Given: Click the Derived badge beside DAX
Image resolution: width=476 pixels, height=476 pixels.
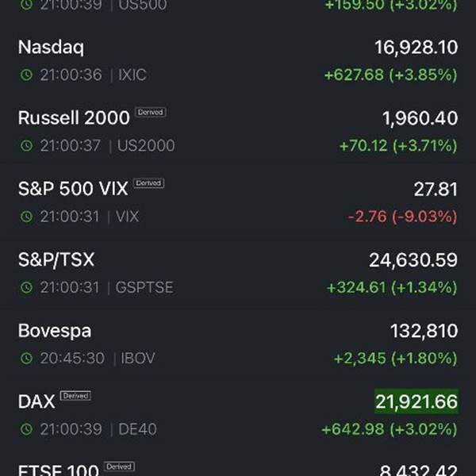Looking at the screenshot, I should click(75, 396).
